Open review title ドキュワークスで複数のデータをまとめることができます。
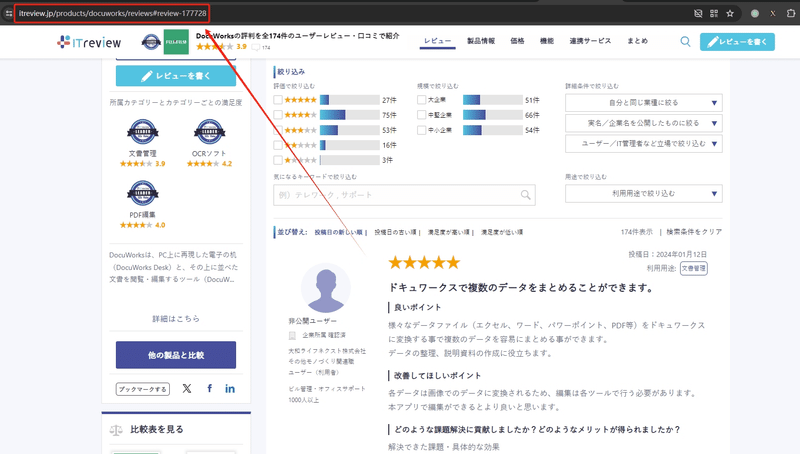 (520, 288)
